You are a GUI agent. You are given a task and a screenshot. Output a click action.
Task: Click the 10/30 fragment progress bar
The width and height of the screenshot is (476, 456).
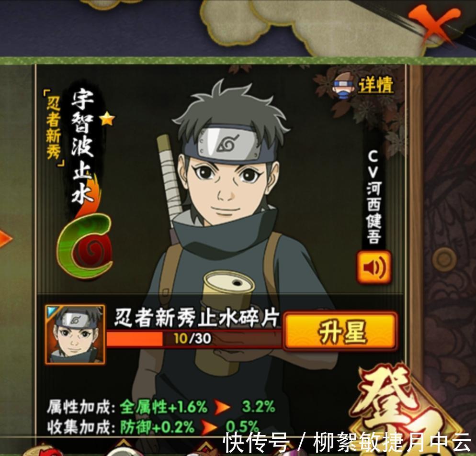pos(193,339)
